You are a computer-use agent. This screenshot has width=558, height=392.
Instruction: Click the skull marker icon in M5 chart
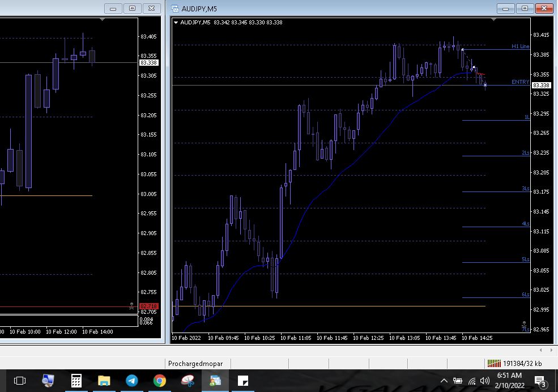pyautogui.click(x=524, y=325)
